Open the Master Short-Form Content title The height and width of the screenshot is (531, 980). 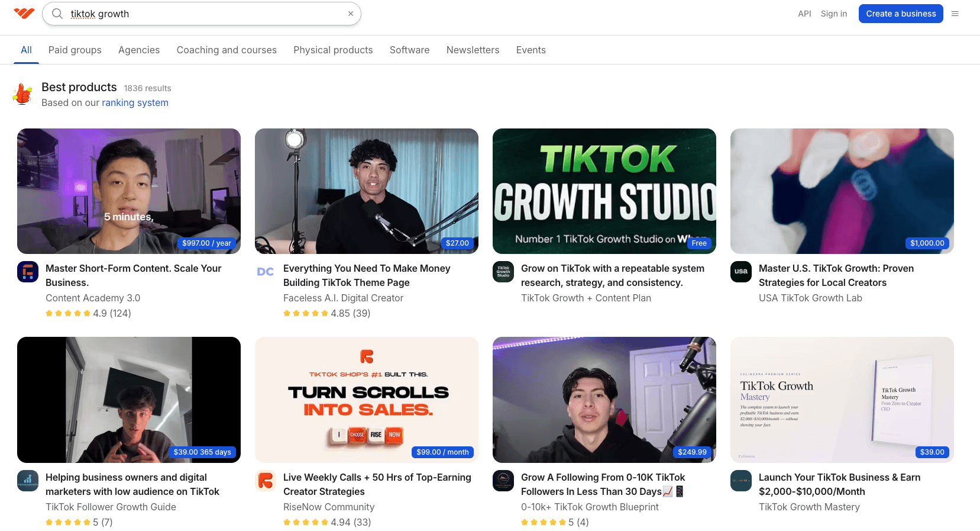click(134, 275)
